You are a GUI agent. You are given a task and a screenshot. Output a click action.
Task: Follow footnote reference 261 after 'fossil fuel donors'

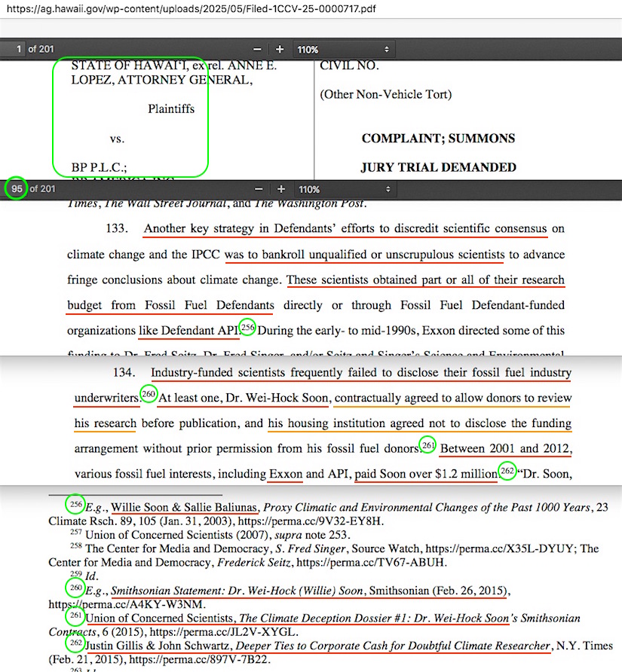point(427,444)
